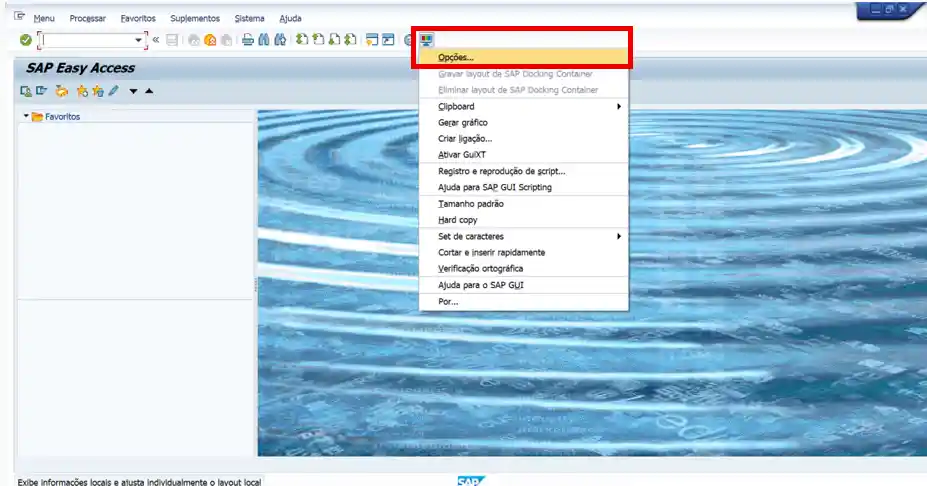Screen dimensions: 927x486
Task: Expand the Set de caracteres submenu
Action: tap(524, 236)
